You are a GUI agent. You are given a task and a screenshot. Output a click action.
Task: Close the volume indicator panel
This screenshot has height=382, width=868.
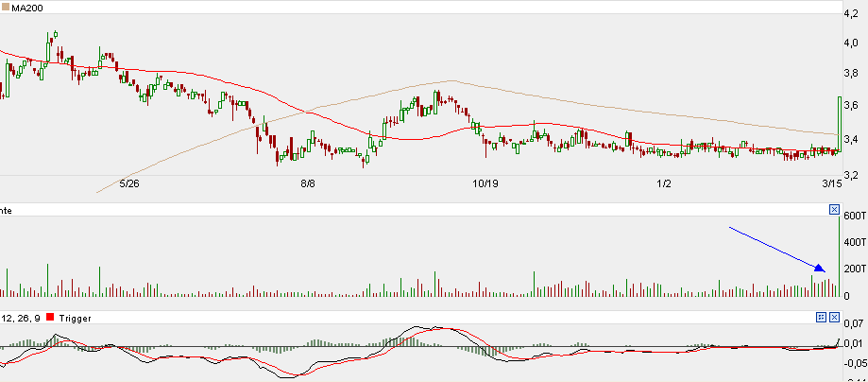[834, 209]
